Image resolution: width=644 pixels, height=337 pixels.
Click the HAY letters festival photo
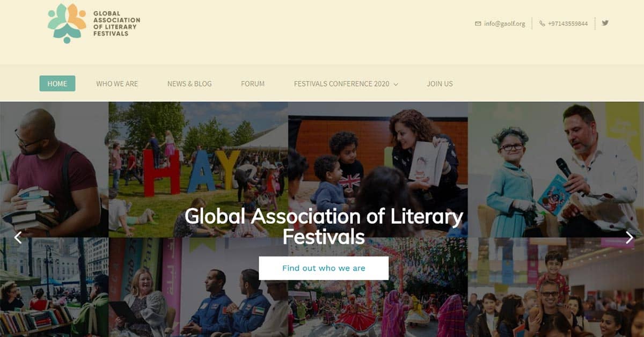pyautogui.click(x=198, y=170)
